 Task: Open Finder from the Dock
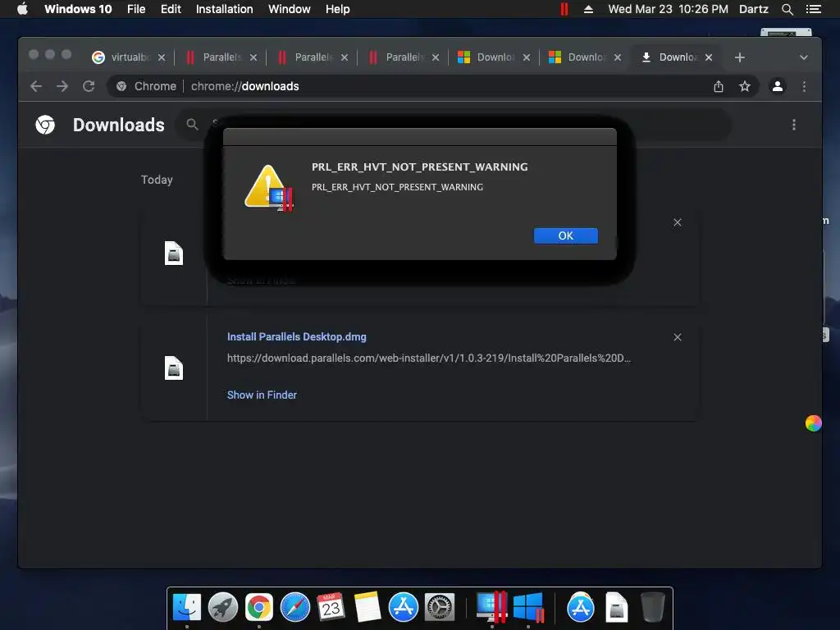[x=186, y=608]
